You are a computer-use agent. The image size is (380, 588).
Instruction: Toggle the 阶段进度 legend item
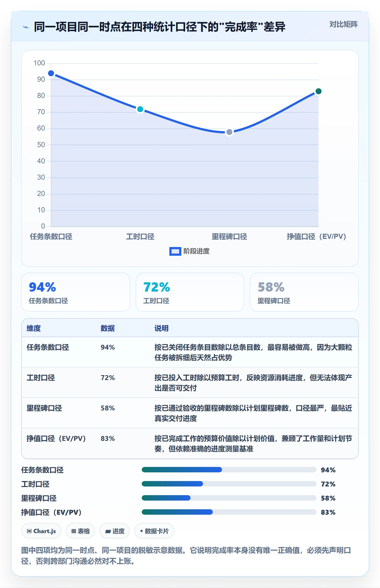click(x=189, y=251)
